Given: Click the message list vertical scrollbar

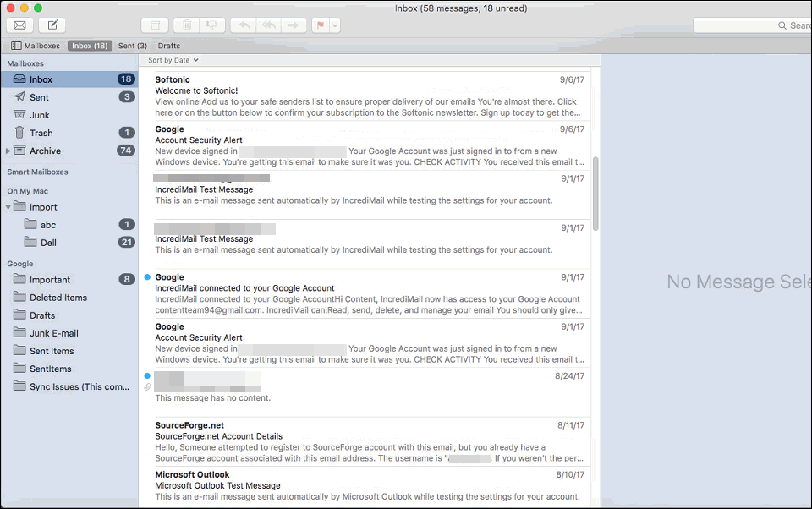Looking at the screenshot, I should 595,193.
